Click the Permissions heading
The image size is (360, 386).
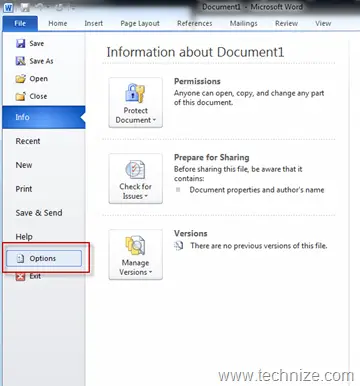197,81
